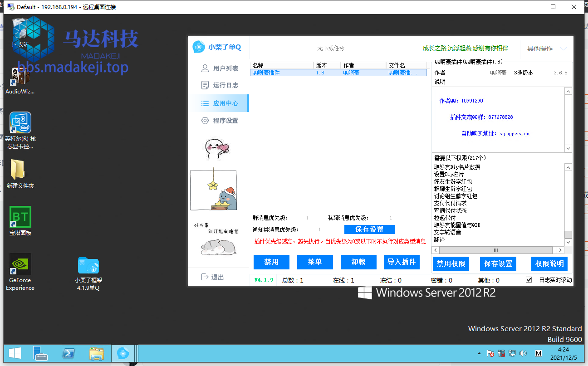Open 程序设置 in the sidebar
588x366 pixels.
(220, 121)
